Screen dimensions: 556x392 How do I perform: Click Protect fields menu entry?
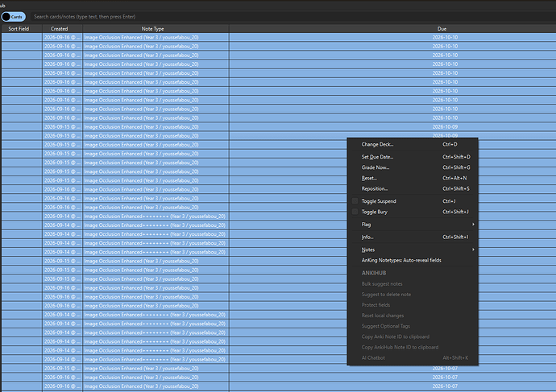[413, 305]
